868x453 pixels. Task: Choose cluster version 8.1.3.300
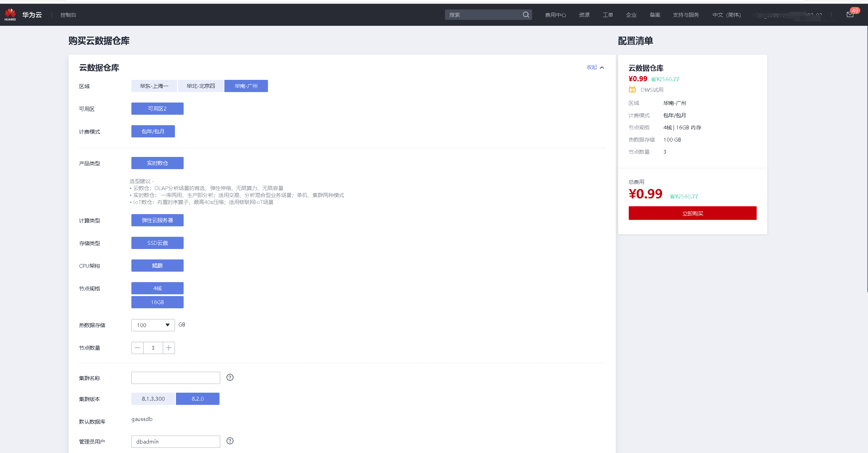(153, 399)
